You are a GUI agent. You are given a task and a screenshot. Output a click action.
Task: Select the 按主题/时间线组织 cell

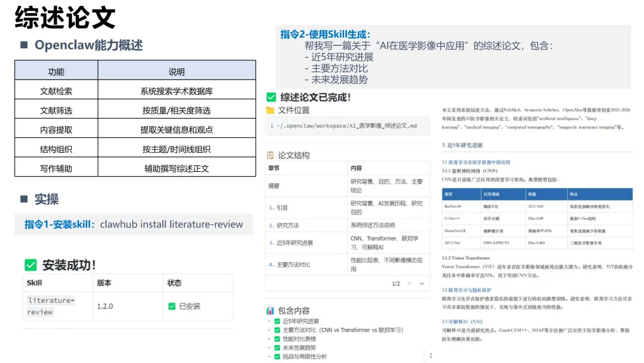[x=177, y=147]
